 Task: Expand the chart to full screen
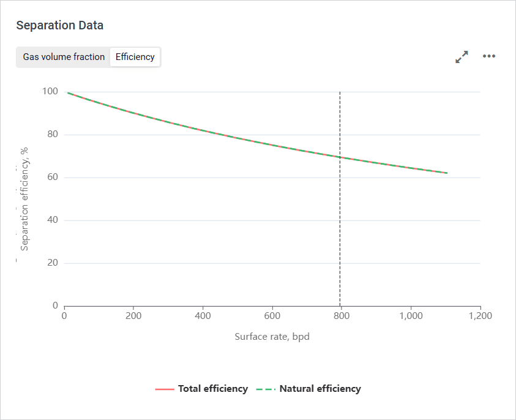click(462, 57)
